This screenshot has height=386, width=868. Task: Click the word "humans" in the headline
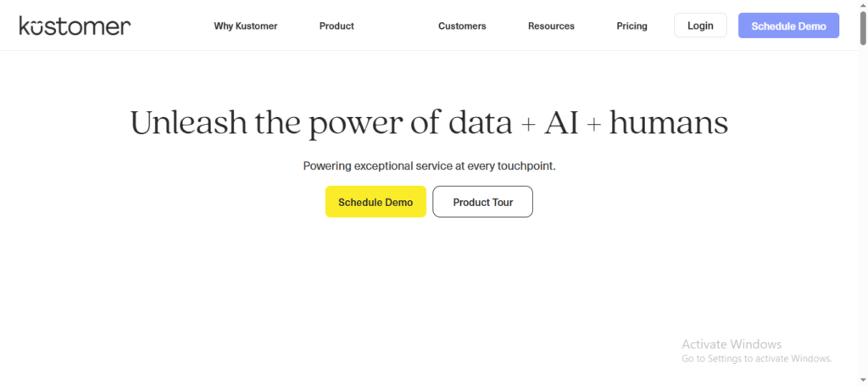668,124
